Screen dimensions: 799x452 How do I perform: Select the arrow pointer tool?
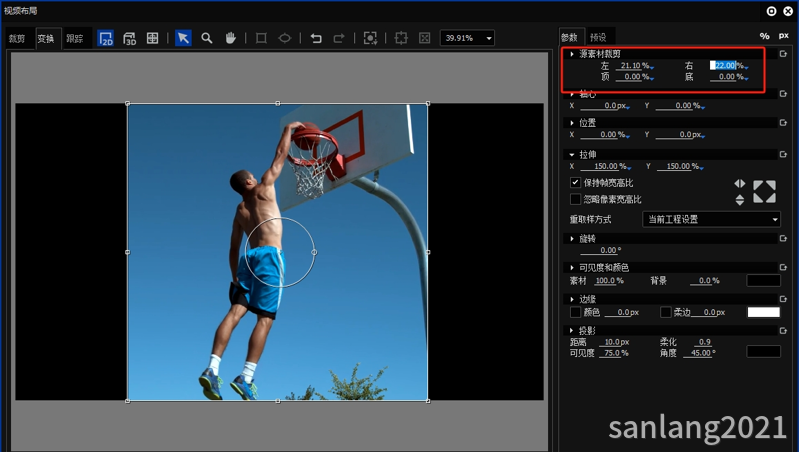183,38
